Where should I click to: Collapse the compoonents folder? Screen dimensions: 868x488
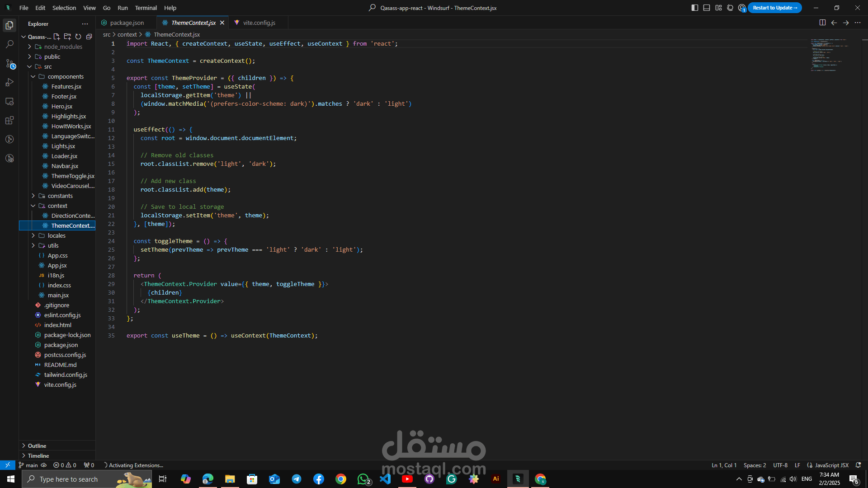(66, 76)
